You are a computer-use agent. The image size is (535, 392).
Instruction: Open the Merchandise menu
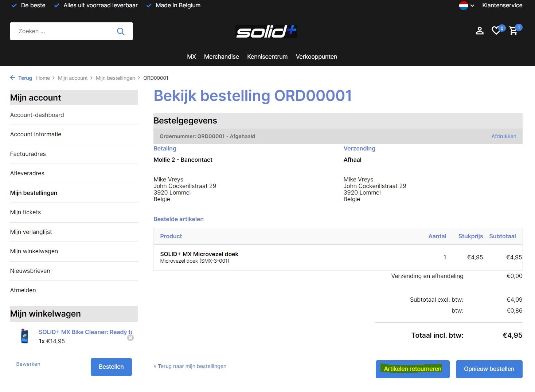click(x=222, y=57)
